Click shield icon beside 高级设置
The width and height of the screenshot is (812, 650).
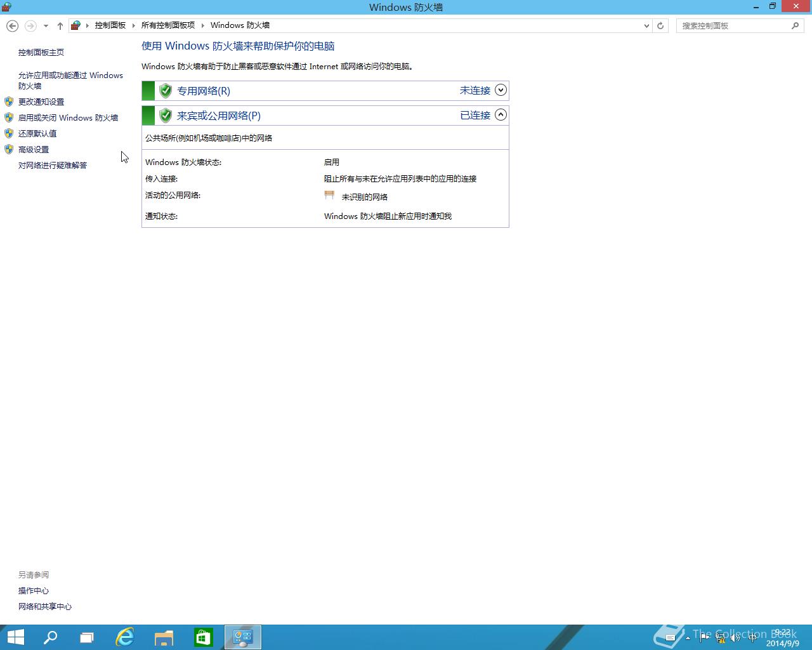point(9,149)
